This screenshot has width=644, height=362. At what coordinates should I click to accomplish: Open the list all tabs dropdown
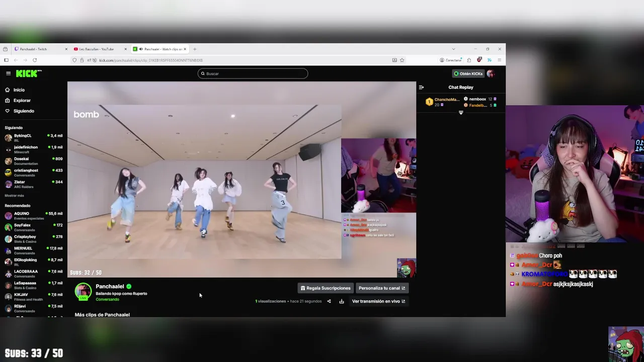tap(453, 49)
